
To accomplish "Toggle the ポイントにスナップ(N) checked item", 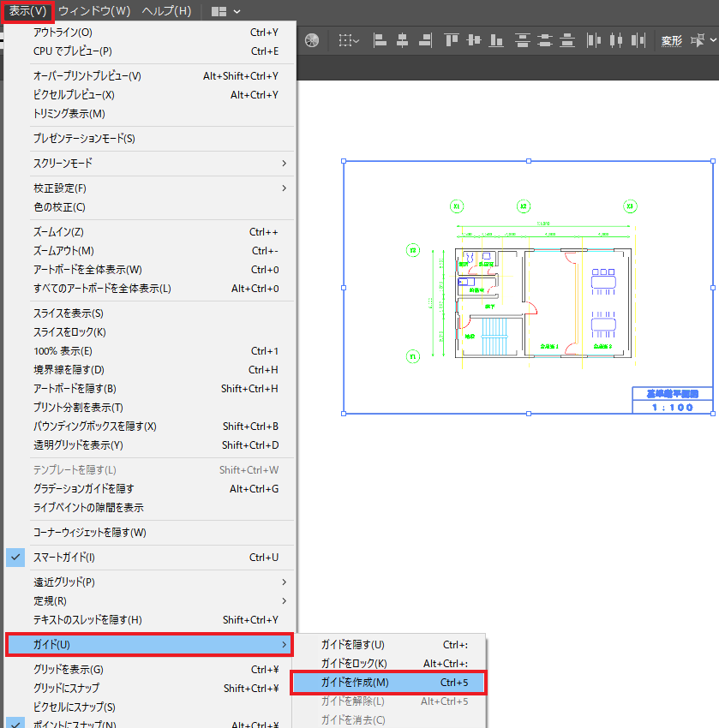I will 150,722.
